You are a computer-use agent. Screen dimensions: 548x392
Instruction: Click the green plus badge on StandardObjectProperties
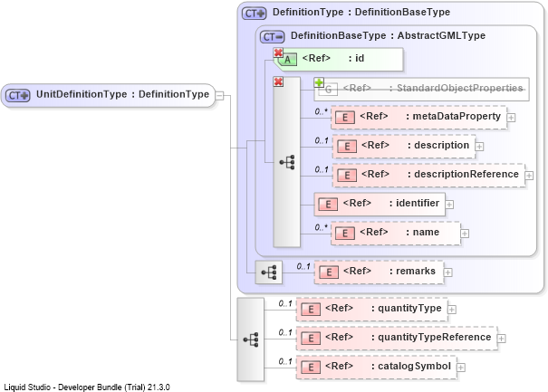tap(319, 82)
